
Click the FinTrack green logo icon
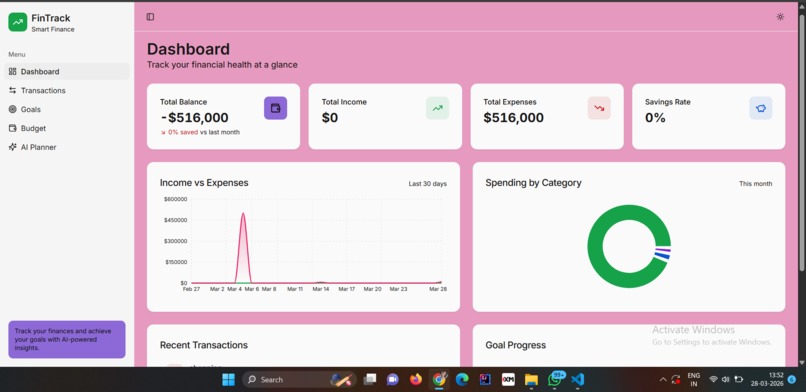tap(17, 22)
